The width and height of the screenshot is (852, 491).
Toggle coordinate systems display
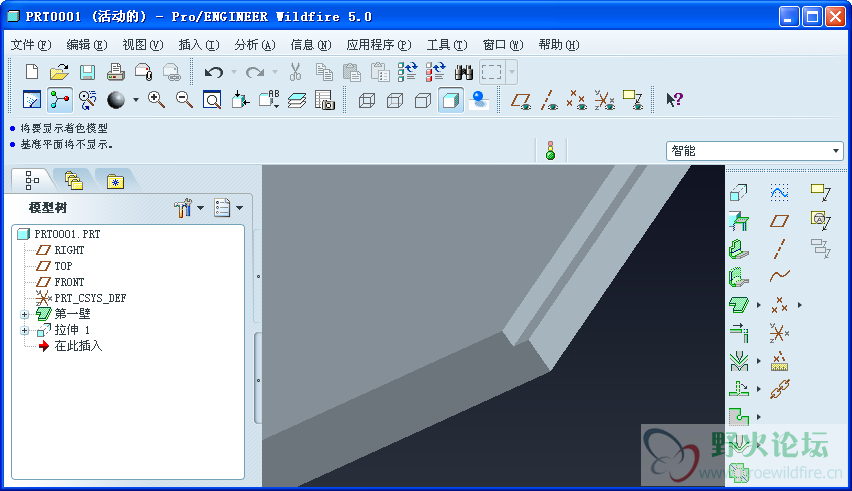click(604, 100)
